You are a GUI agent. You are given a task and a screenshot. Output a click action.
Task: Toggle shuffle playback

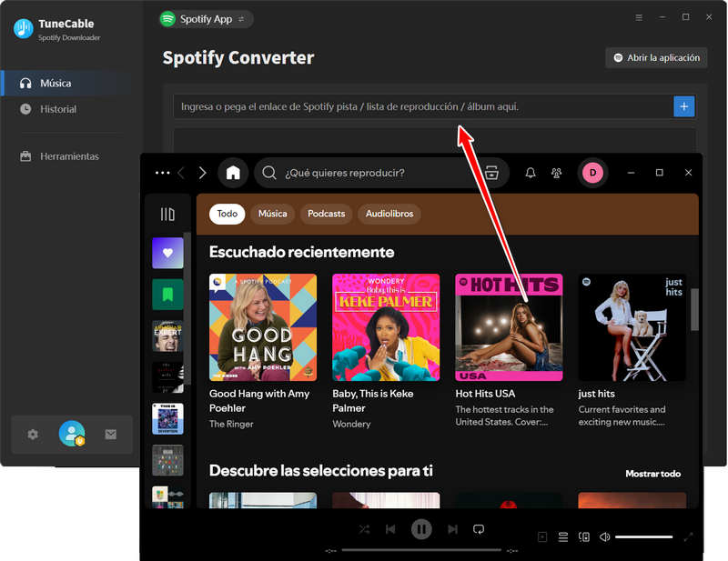(364, 529)
